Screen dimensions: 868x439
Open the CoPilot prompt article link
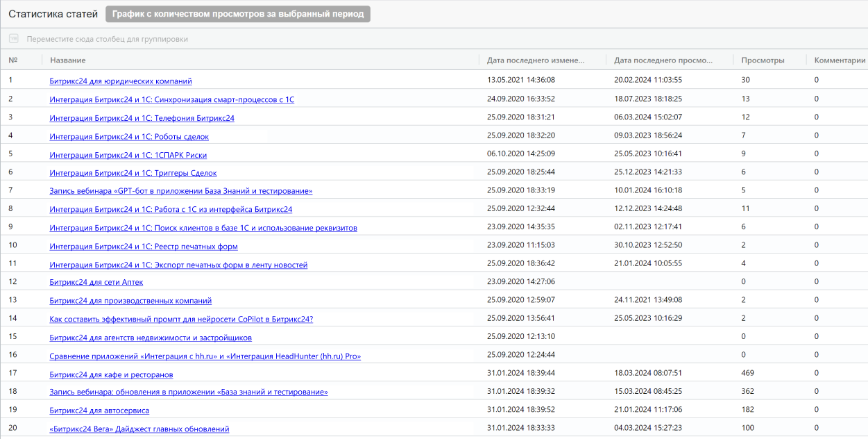(181, 320)
